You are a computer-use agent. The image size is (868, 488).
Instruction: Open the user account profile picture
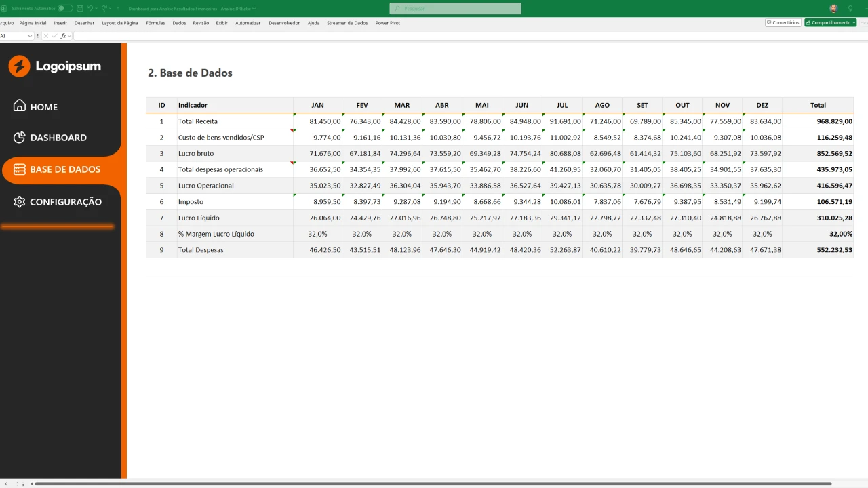[x=833, y=9]
